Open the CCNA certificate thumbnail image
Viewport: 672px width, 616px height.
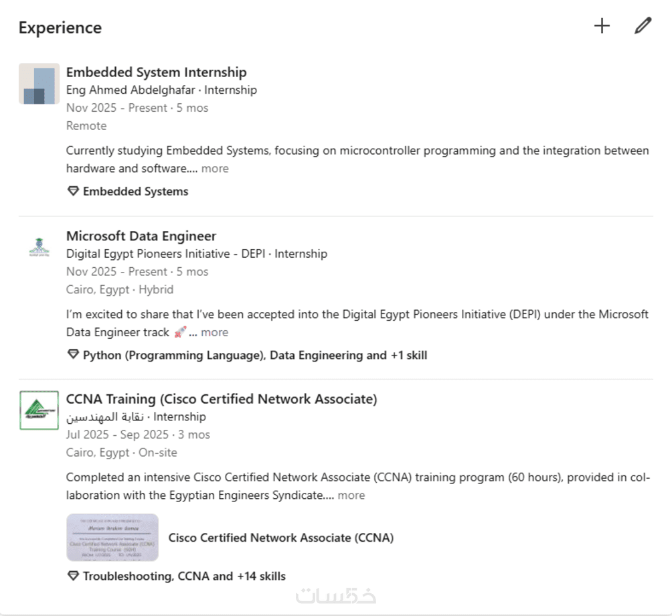pos(112,537)
